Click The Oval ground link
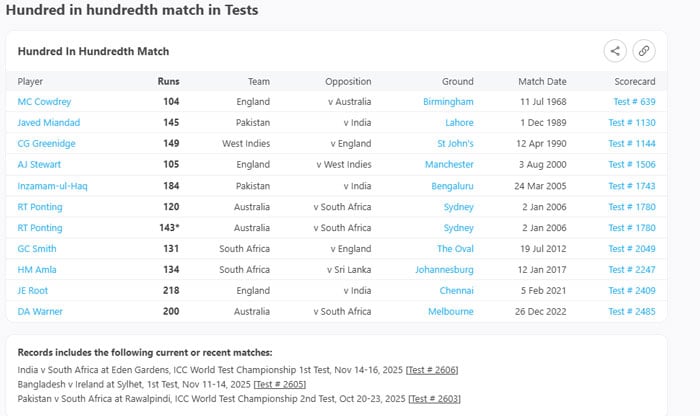 click(455, 249)
